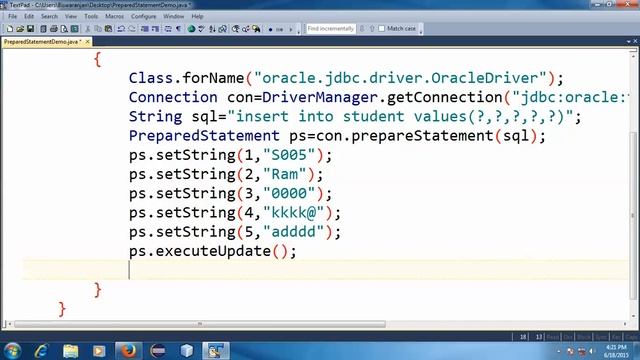
Task: Find next with down arrow icon
Action: click(362, 29)
